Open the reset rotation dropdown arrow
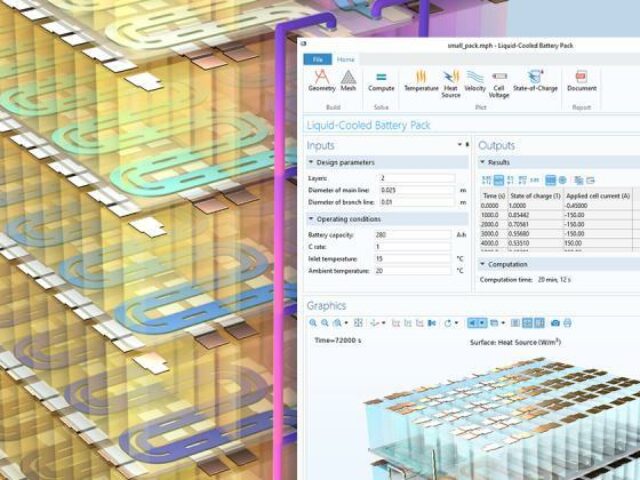The width and height of the screenshot is (640, 480). pyautogui.click(x=456, y=323)
